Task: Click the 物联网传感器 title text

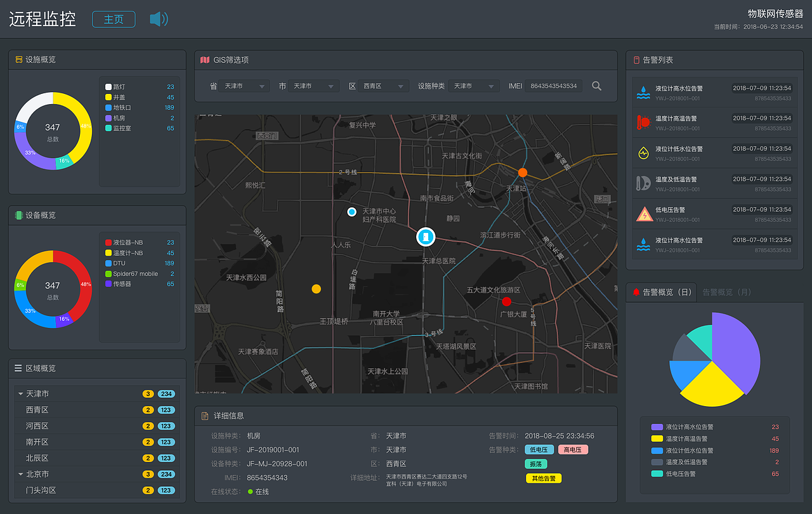Action: (x=775, y=13)
